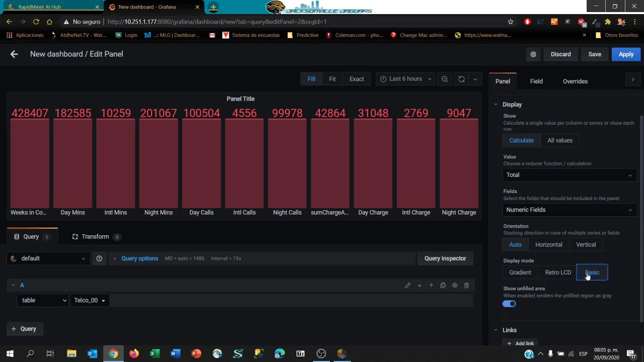Open Excel from the taskbar
Screen dimensions: 644x362
[x=154, y=354]
